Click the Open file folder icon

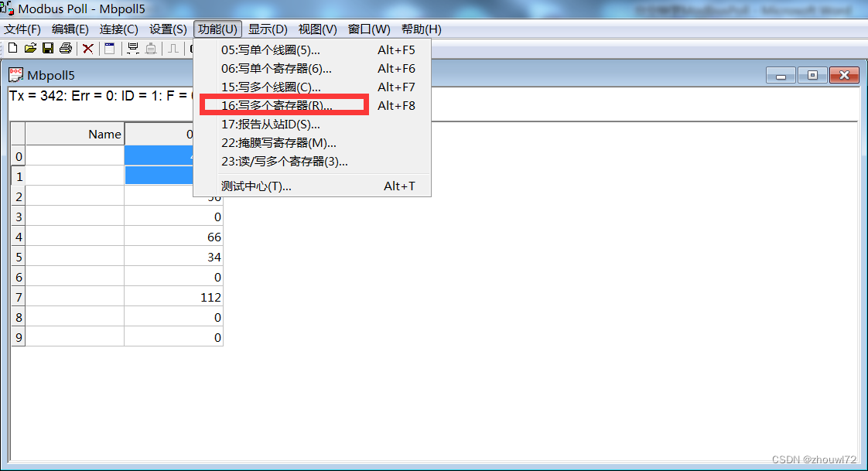click(30, 48)
